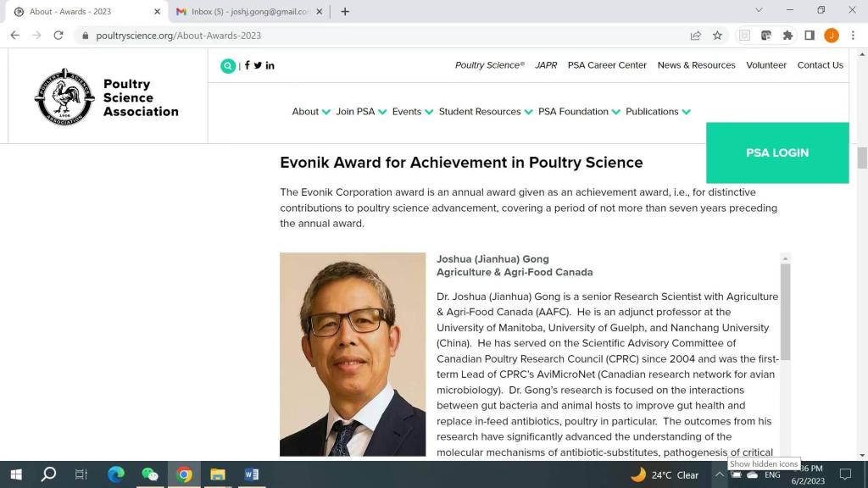
Task: Open File Explorer from the taskbar
Action: tap(218, 474)
